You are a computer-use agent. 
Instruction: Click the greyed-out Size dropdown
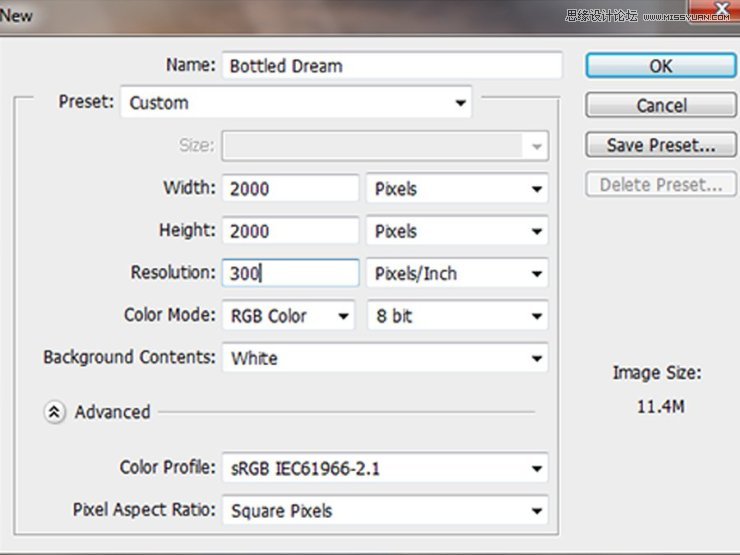[x=385, y=146]
